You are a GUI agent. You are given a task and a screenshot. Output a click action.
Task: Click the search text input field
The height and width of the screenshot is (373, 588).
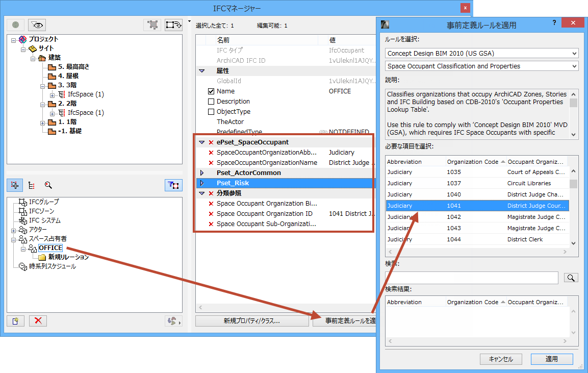click(472, 278)
